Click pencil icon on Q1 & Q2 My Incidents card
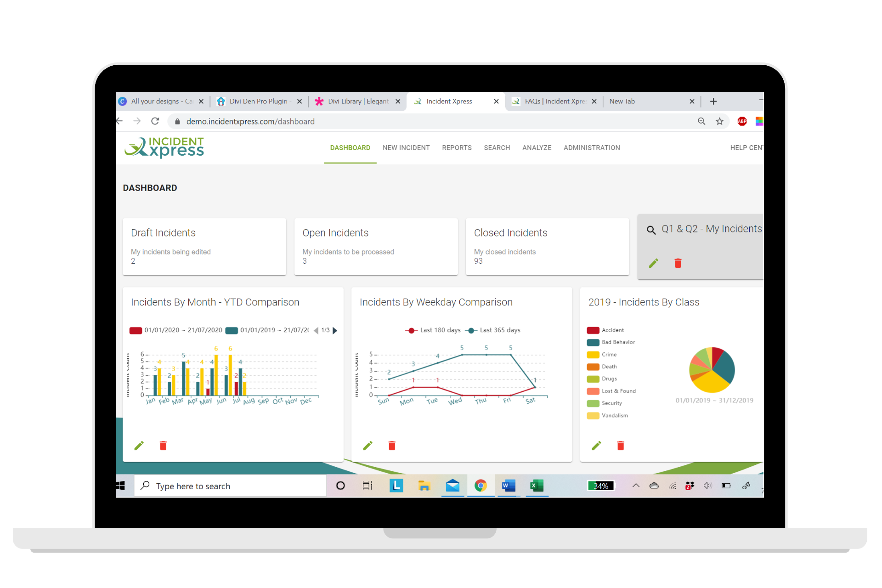Viewport: 882px width, 588px height. click(x=653, y=263)
